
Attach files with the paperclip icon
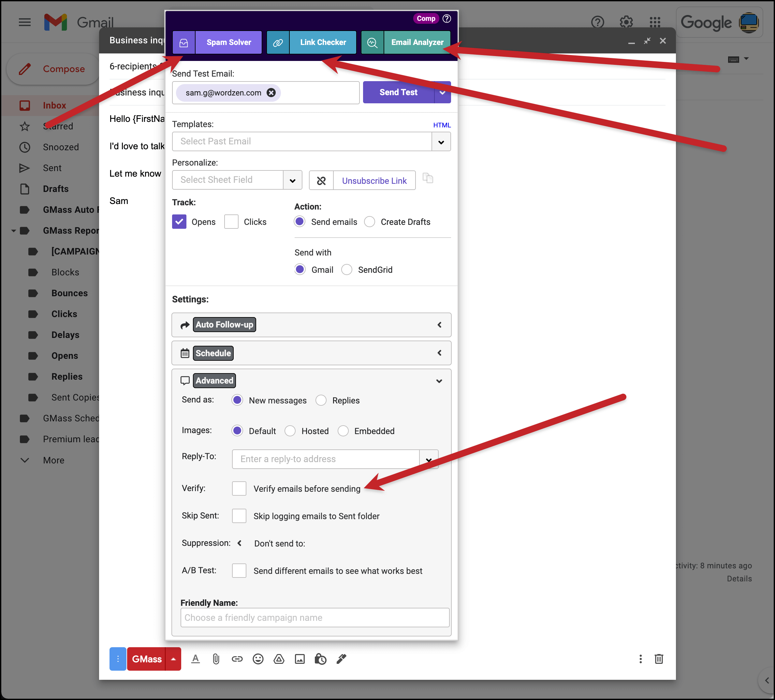pos(216,659)
